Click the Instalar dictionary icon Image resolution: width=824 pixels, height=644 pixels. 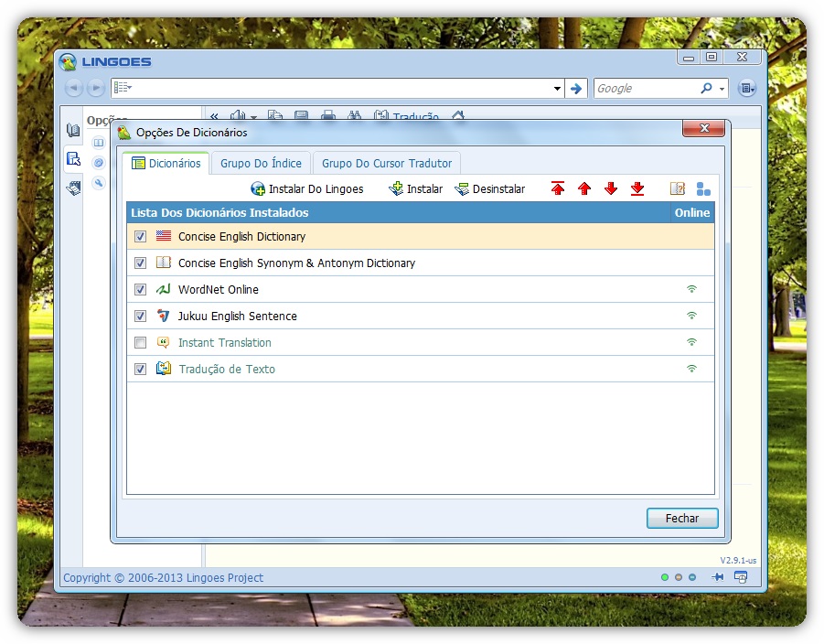coord(396,188)
